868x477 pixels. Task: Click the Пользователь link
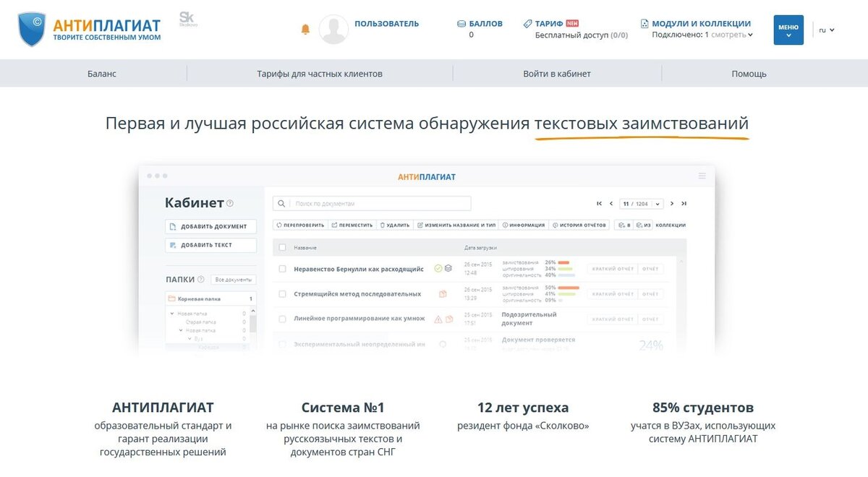386,24
